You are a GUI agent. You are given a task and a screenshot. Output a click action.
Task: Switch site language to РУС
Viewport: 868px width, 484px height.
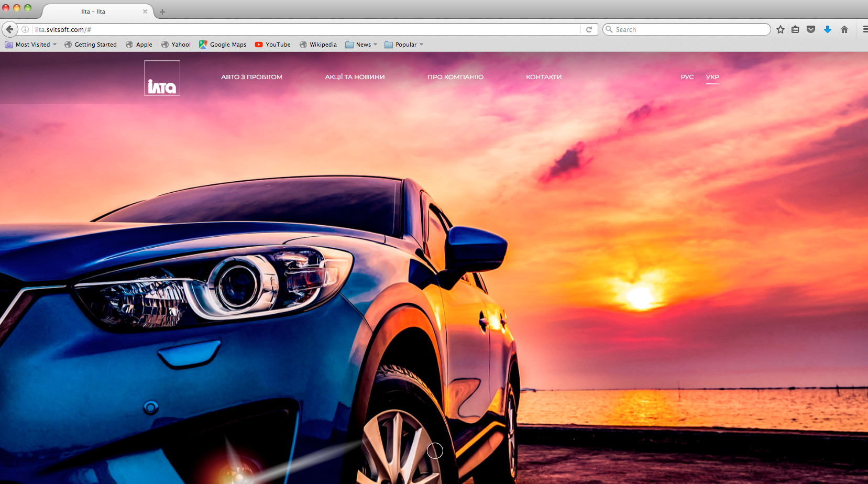[x=687, y=77]
